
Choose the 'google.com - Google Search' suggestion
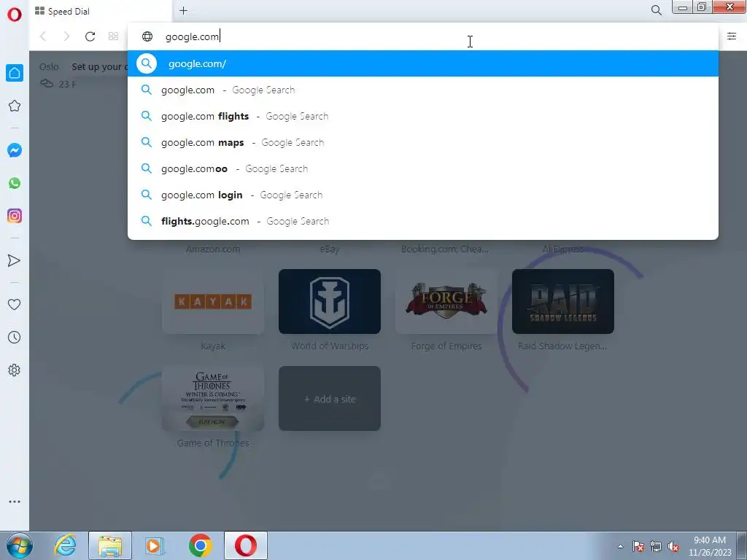423,90
